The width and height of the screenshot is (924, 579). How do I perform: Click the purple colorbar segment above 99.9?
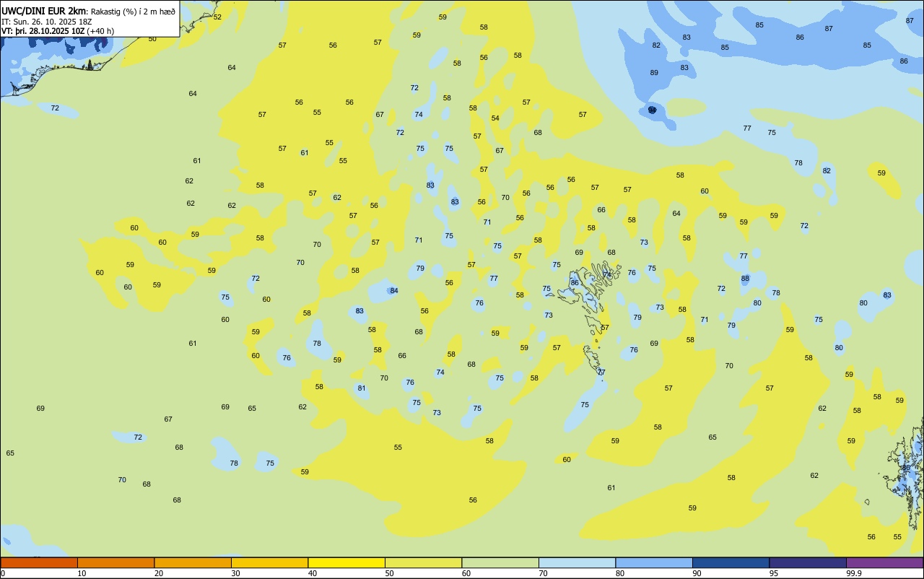tap(884, 563)
